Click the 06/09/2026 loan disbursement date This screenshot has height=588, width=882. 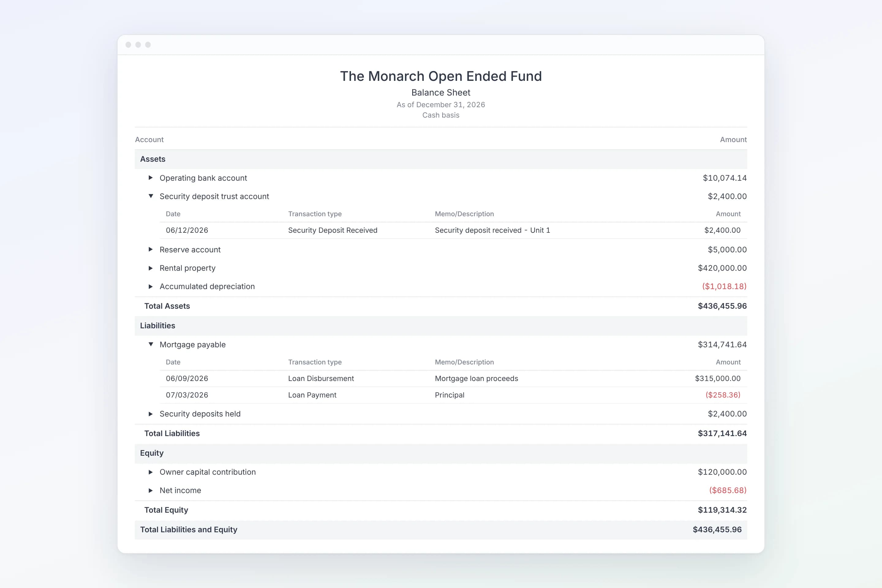[187, 379]
